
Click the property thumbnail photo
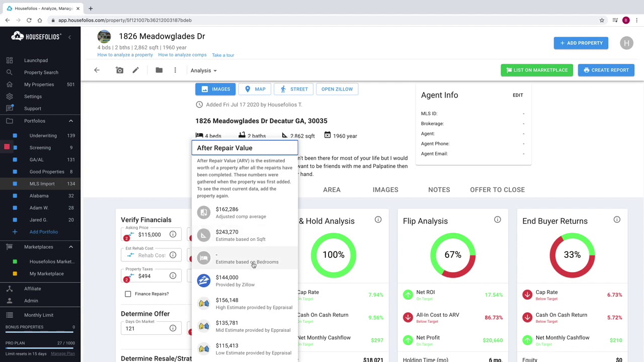tap(104, 37)
